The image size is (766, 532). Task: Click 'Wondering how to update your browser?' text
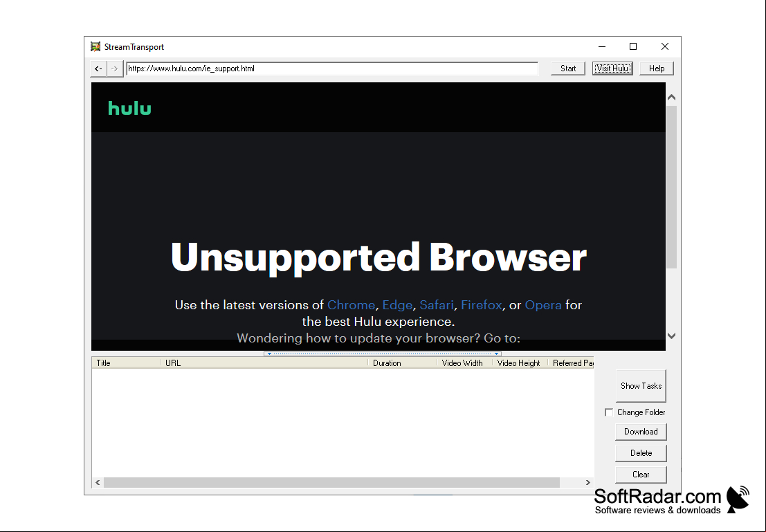pyautogui.click(x=358, y=338)
